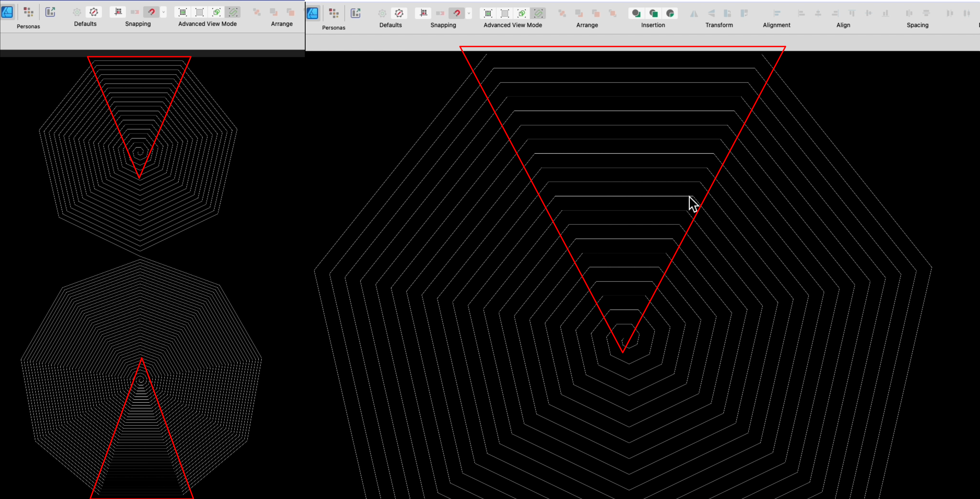The image size is (980, 499).
Task: Toggle green link view mode, left window
Action: click(x=233, y=12)
